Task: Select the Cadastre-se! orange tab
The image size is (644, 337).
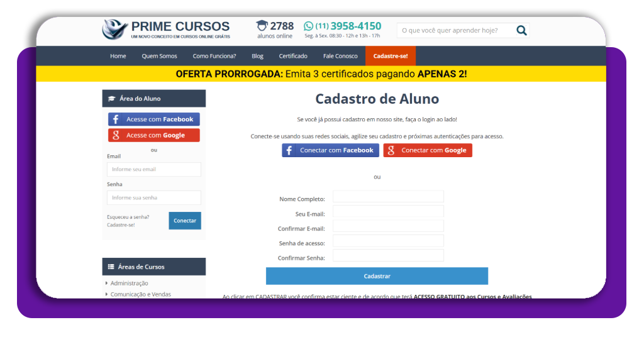Action: 391,56
